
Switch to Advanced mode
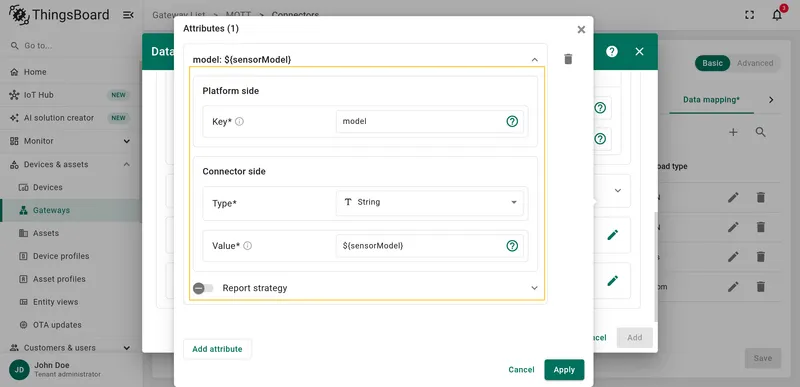click(755, 63)
